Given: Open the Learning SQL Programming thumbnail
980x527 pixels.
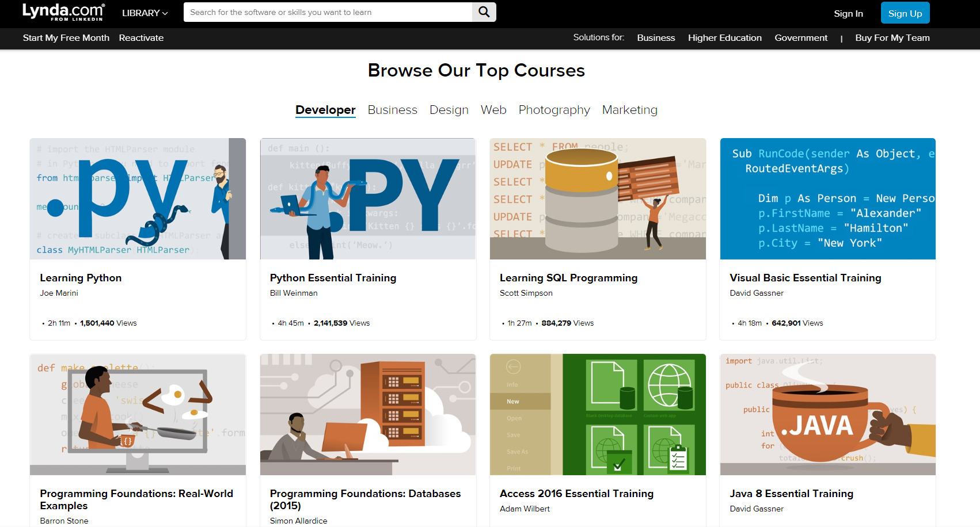Looking at the screenshot, I should point(598,198).
